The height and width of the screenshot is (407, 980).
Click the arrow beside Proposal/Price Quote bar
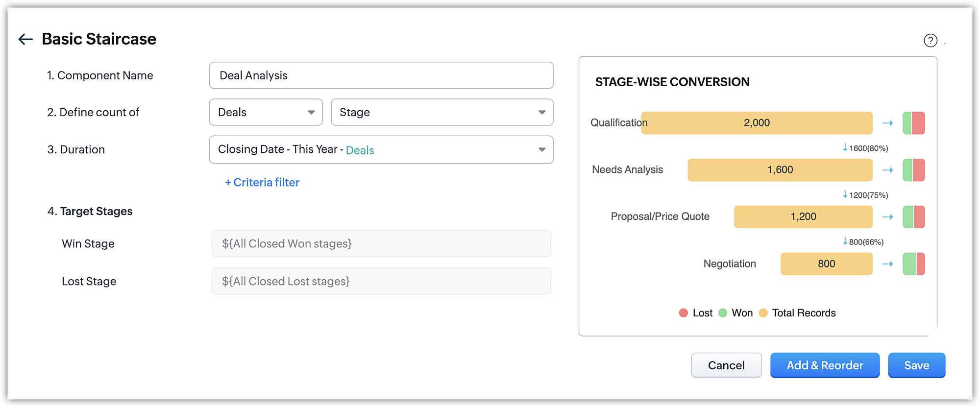887,217
